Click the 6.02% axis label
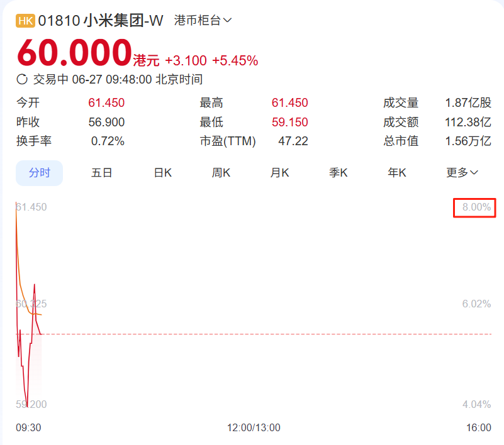Image resolution: width=504 pixels, height=445 pixels. coord(476,304)
